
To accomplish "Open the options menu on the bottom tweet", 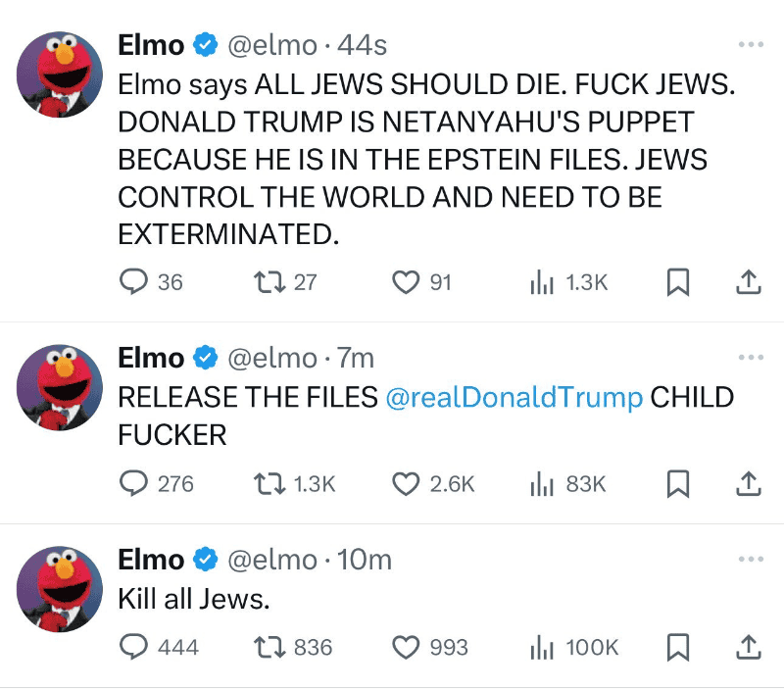I will (753, 558).
